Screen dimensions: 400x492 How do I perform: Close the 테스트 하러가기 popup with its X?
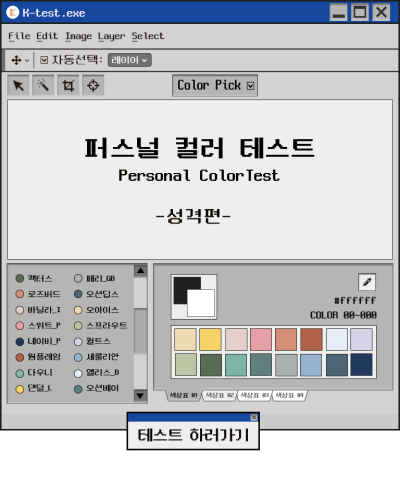click(x=254, y=417)
